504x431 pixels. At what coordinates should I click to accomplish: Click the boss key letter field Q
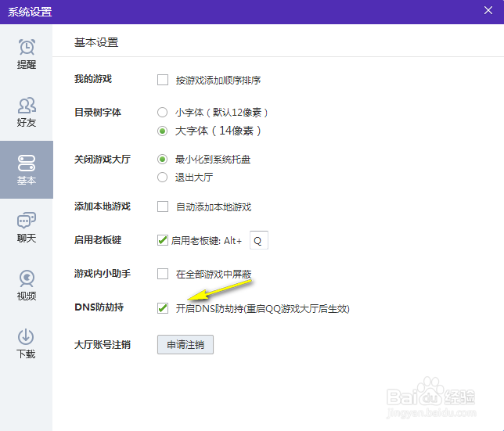coord(259,240)
